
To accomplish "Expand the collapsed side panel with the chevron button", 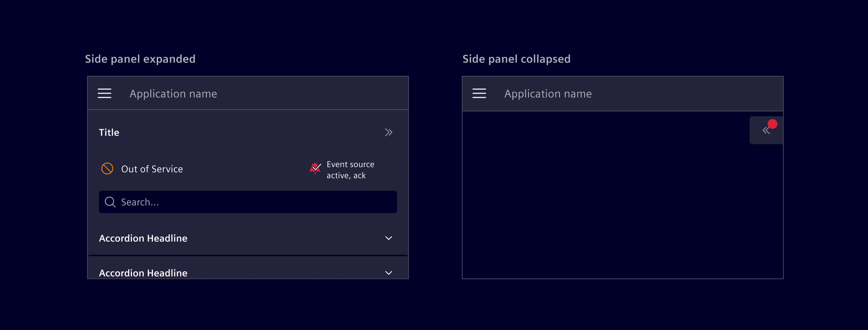I will coord(766,130).
